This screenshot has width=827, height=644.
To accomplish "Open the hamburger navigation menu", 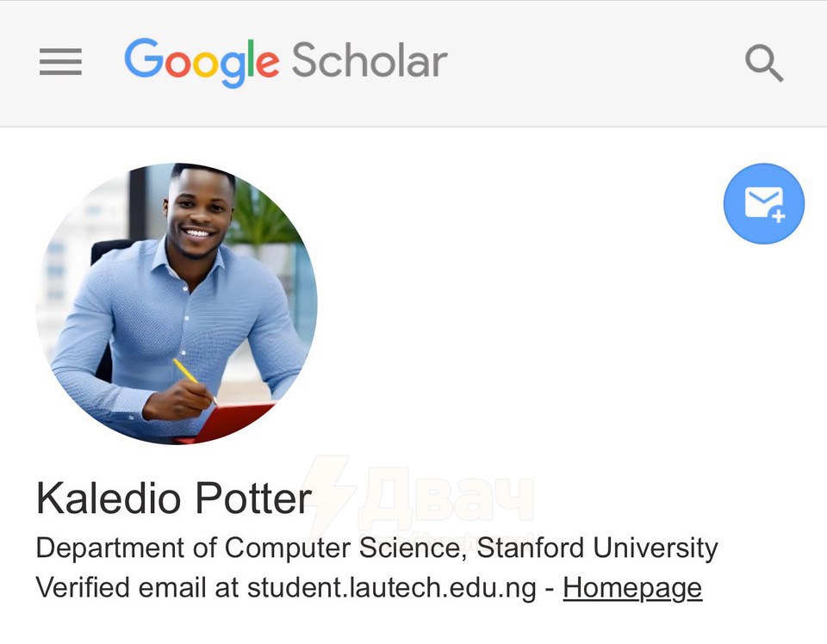I will click(x=60, y=62).
